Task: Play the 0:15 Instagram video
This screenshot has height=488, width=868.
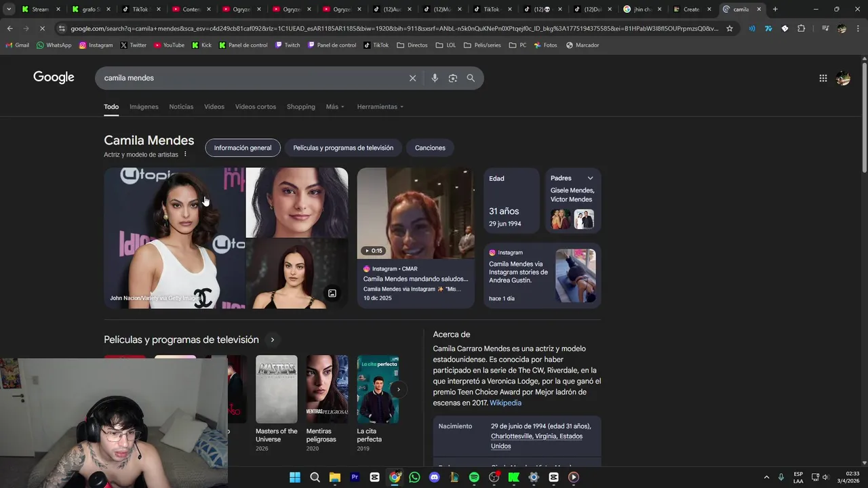Action: [x=416, y=213]
